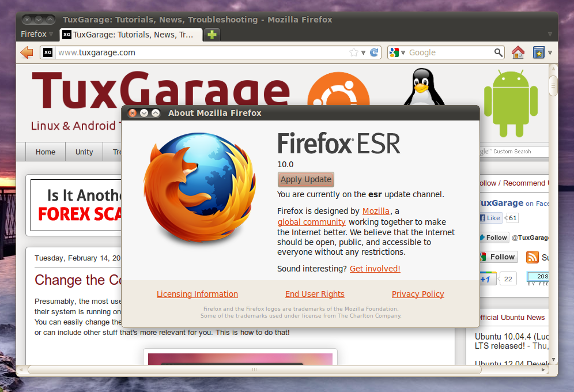Screen dimensions: 574x392
Task: Click the orange RSS feed icon
Action: click(533, 257)
